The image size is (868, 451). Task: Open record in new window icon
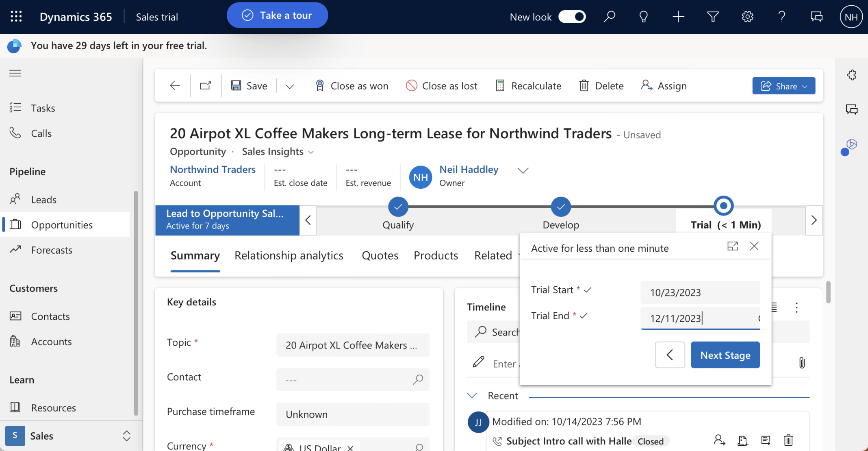(x=206, y=86)
